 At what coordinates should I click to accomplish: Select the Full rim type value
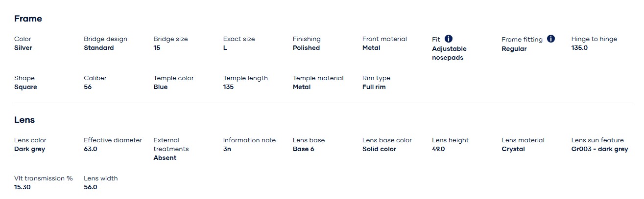[374, 87]
